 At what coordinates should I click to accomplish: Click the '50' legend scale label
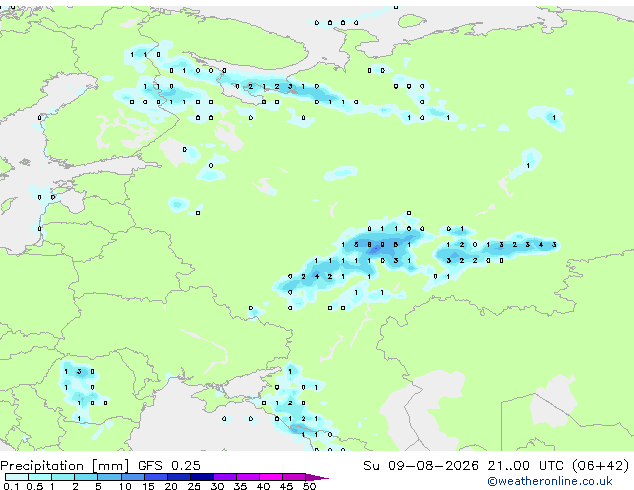pos(310,486)
